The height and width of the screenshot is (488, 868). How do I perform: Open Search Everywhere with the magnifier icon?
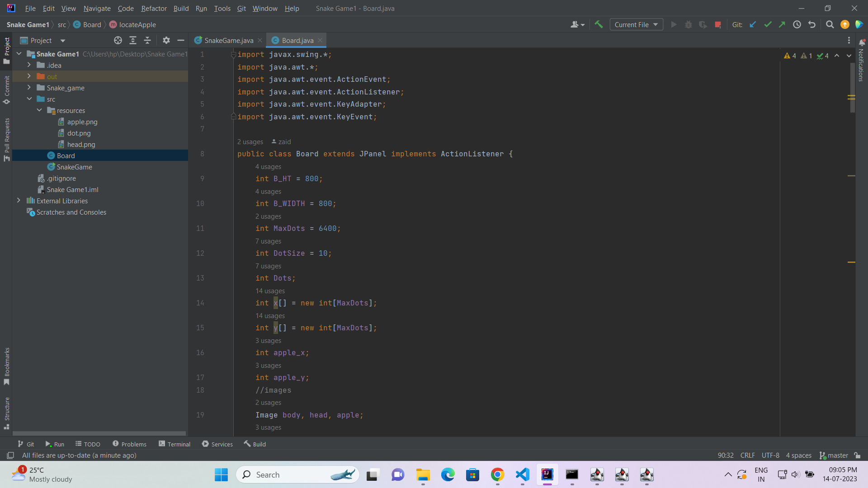click(830, 24)
